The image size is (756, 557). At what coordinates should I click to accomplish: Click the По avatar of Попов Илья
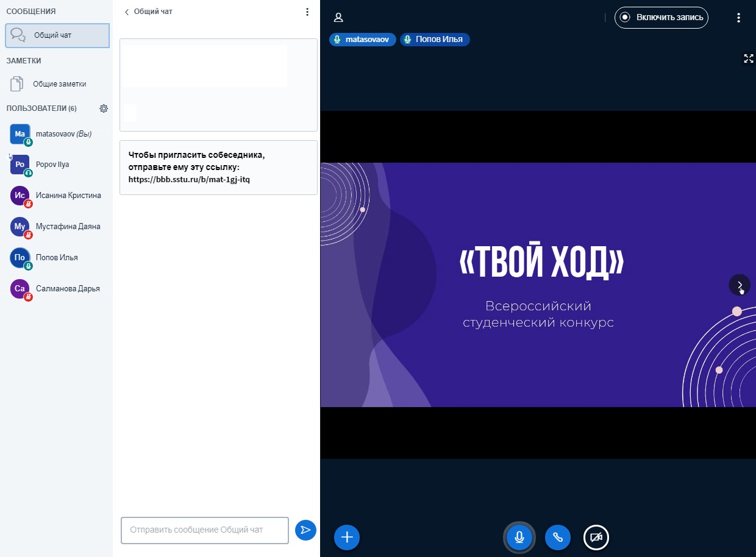20,258
